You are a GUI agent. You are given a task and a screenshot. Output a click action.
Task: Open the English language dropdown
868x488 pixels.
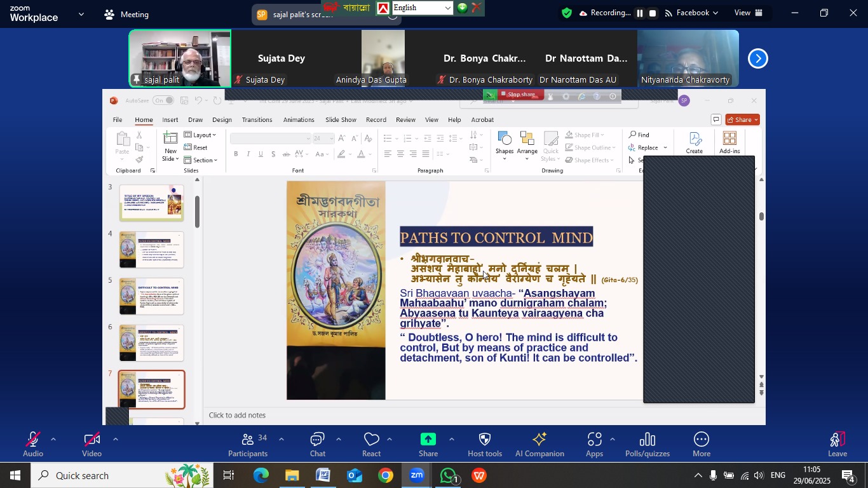point(422,8)
